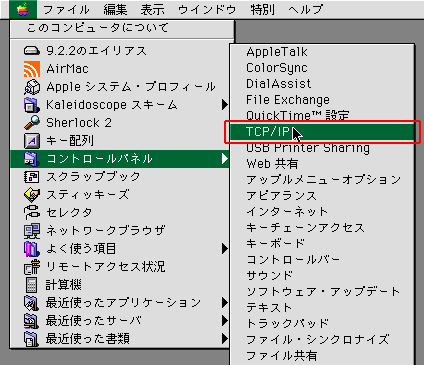Open the ネットワークブラウザ icon
424x365 pixels.
tap(32, 231)
